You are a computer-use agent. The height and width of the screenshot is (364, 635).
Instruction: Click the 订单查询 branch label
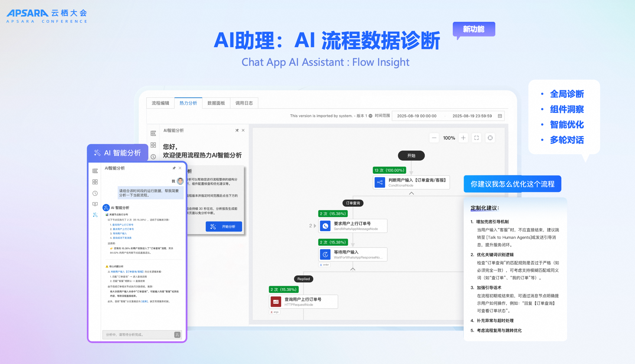353,203
